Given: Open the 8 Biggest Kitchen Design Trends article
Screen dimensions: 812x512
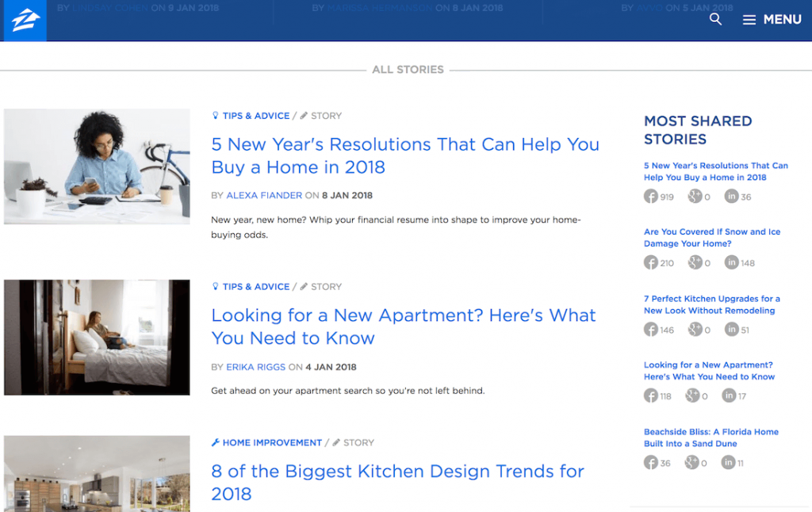Looking at the screenshot, I should click(x=396, y=471).
